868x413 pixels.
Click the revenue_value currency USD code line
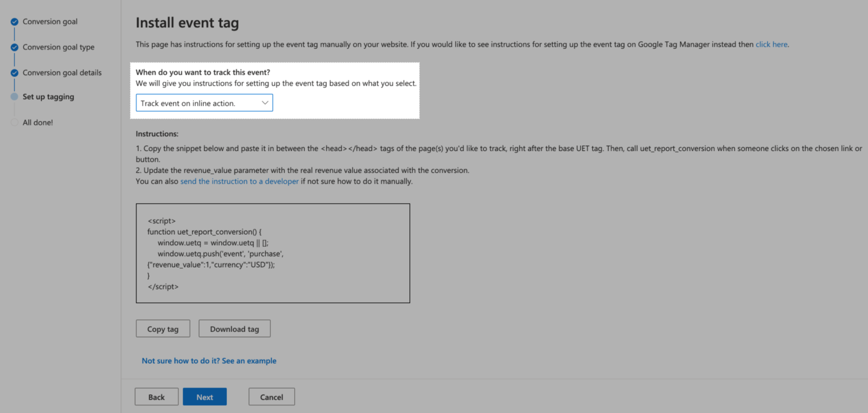211,265
